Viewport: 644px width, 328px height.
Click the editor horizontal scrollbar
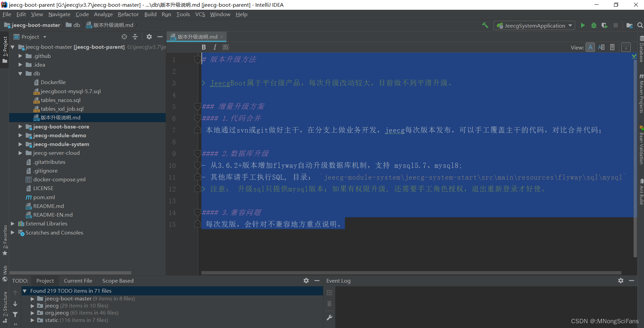pyautogui.click(x=411, y=273)
